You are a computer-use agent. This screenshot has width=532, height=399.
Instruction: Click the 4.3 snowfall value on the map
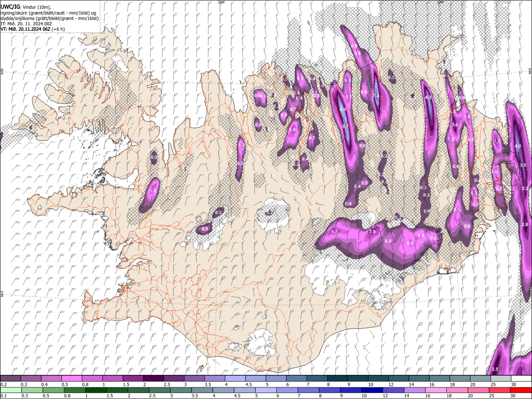(x=428, y=97)
